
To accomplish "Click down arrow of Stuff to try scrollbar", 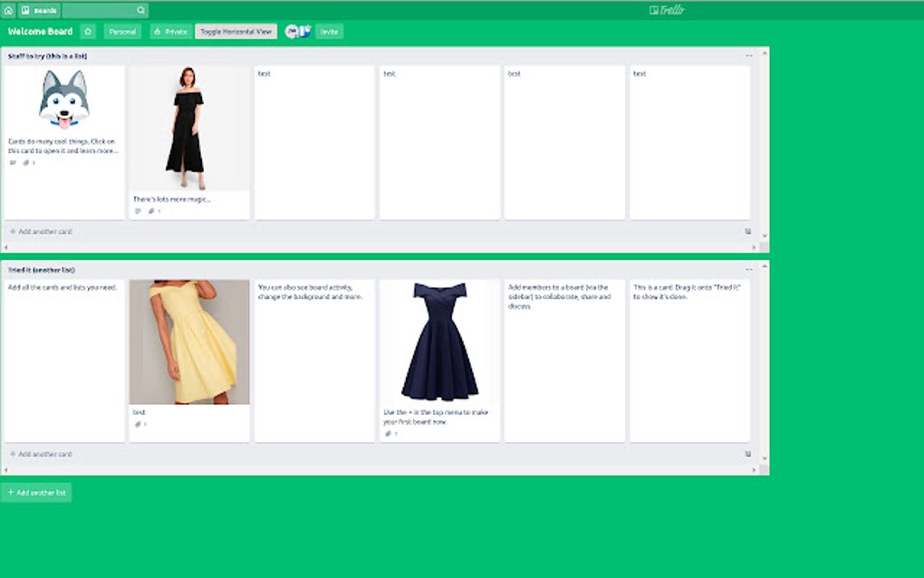I will (x=765, y=236).
